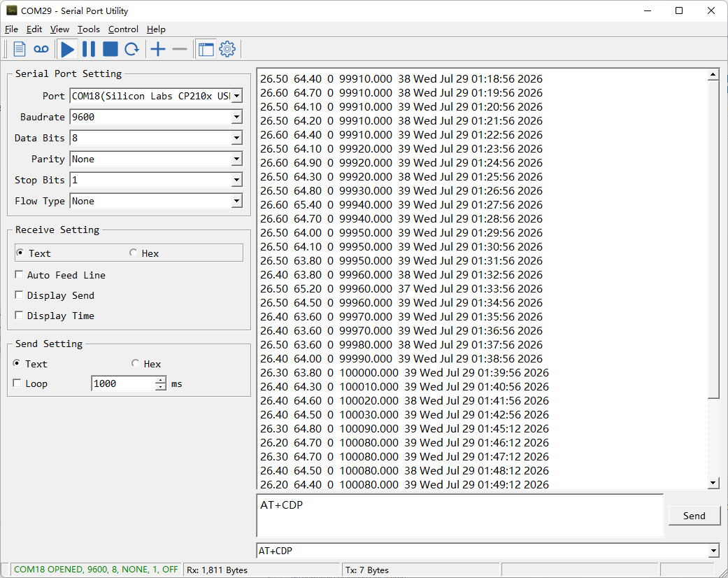Viewport: 728px width, 578px height.
Task: Click log line with time 01:18:56
Action: (x=401, y=79)
